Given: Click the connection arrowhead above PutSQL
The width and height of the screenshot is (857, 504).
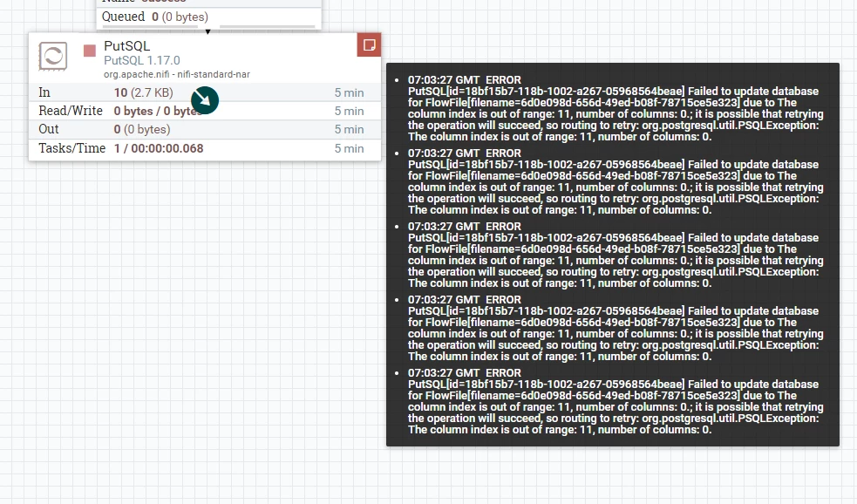Looking at the screenshot, I should (207, 31).
